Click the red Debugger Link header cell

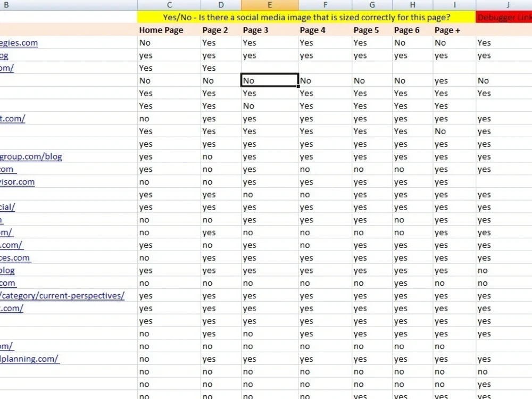click(504, 18)
